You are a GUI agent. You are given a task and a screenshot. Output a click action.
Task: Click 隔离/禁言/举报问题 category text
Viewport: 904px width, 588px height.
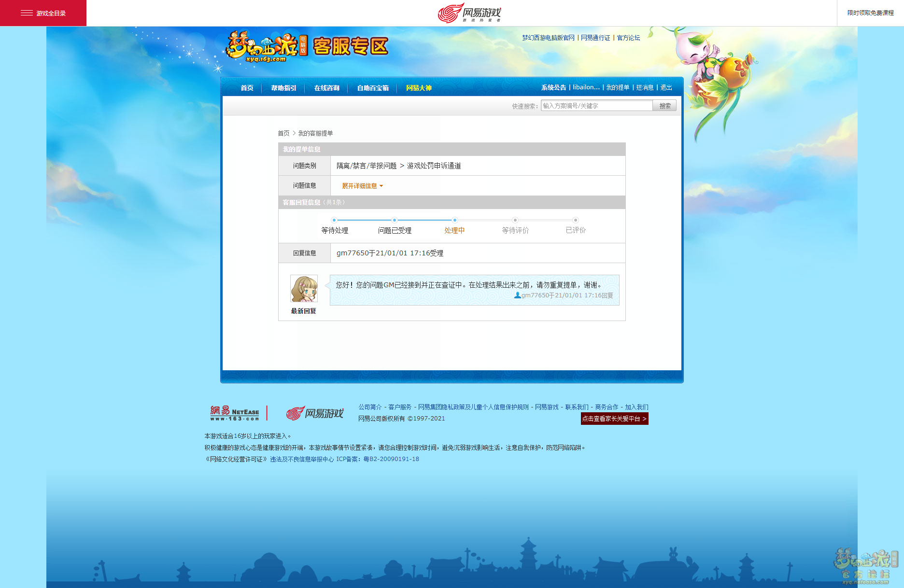[x=367, y=166]
